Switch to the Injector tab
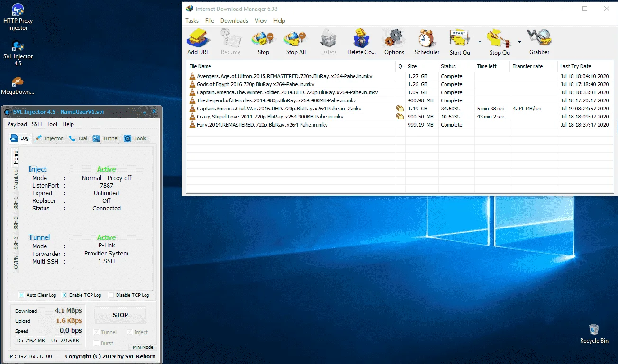Image resolution: width=618 pixels, height=364 pixels. click(x=49, y=138)
